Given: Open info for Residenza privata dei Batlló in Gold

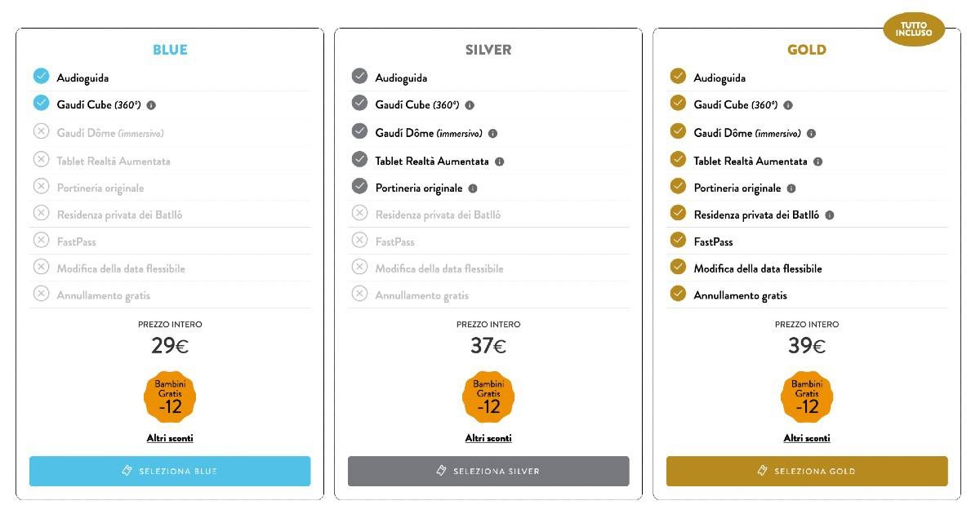Looking at the screenshot, I should click(830, 215).
